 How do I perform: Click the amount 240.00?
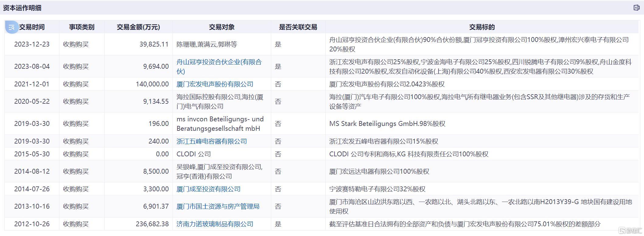159,141
